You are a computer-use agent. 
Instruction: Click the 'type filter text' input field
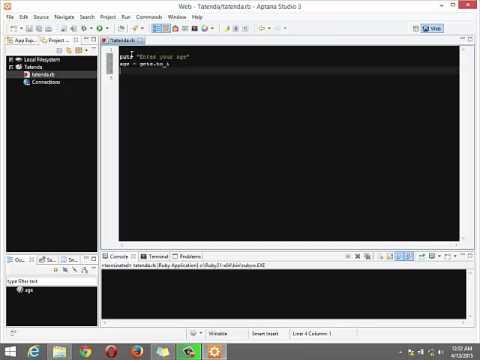[x=52, y=281]
